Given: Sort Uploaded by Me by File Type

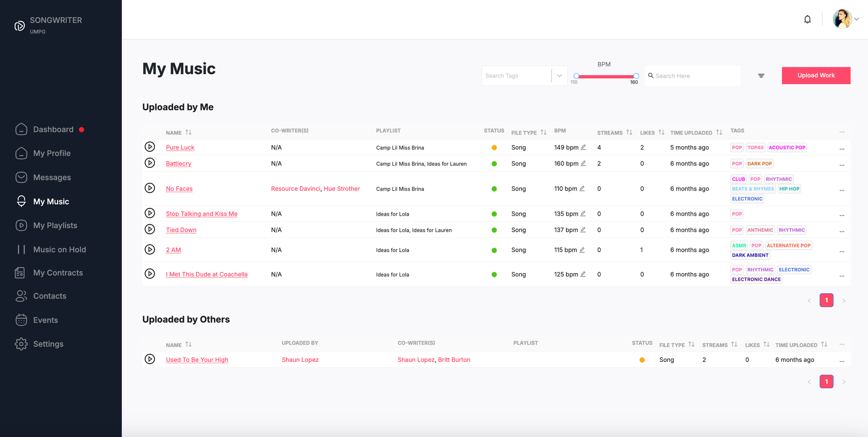Looking at the screenshot, I should pos(543,132).
